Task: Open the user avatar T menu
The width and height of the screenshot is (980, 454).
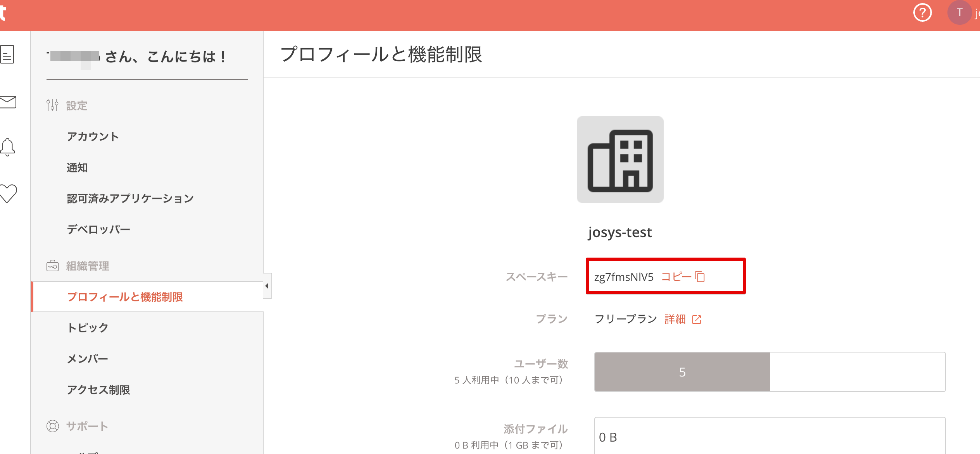Action: point(959,13)
